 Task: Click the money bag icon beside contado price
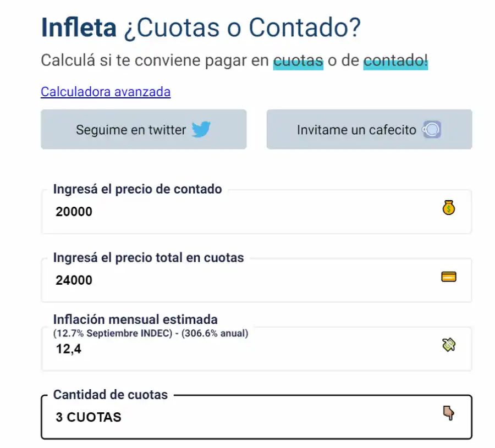448,208
